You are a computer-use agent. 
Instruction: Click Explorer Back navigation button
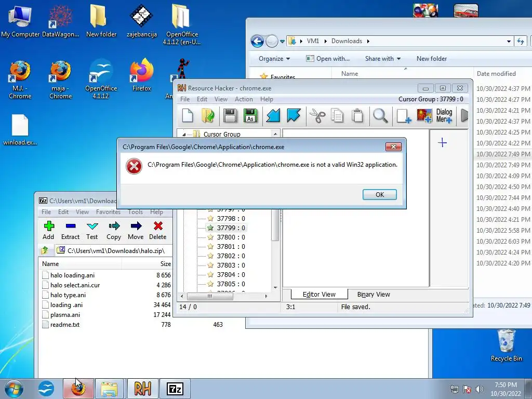pyautogui.click(x=257, y=42)
